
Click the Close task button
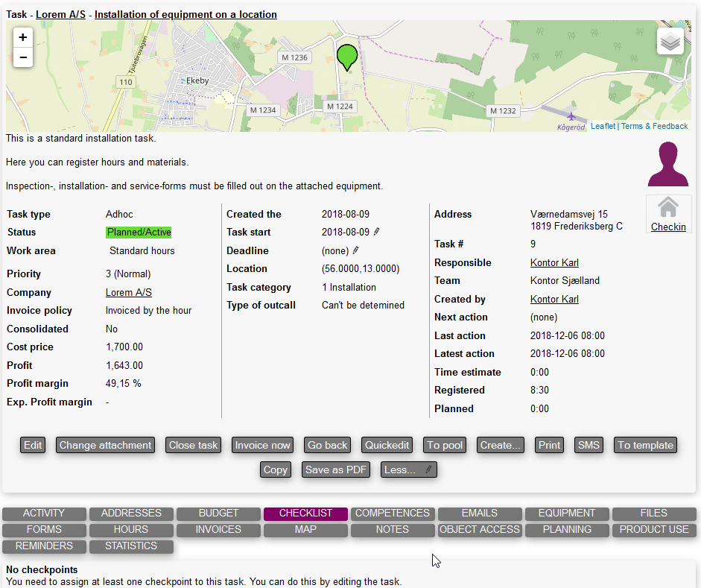pos(193,445)
